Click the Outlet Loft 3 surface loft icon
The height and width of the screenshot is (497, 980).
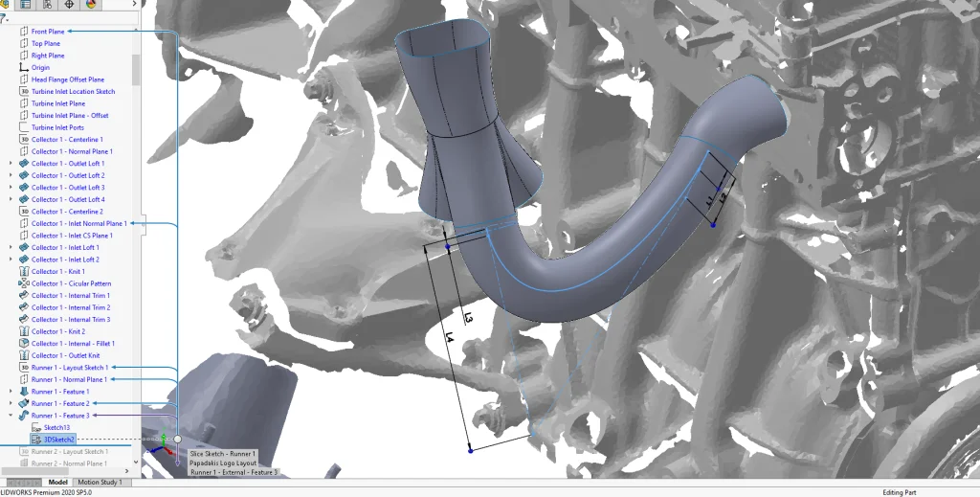tap(24, 187)
